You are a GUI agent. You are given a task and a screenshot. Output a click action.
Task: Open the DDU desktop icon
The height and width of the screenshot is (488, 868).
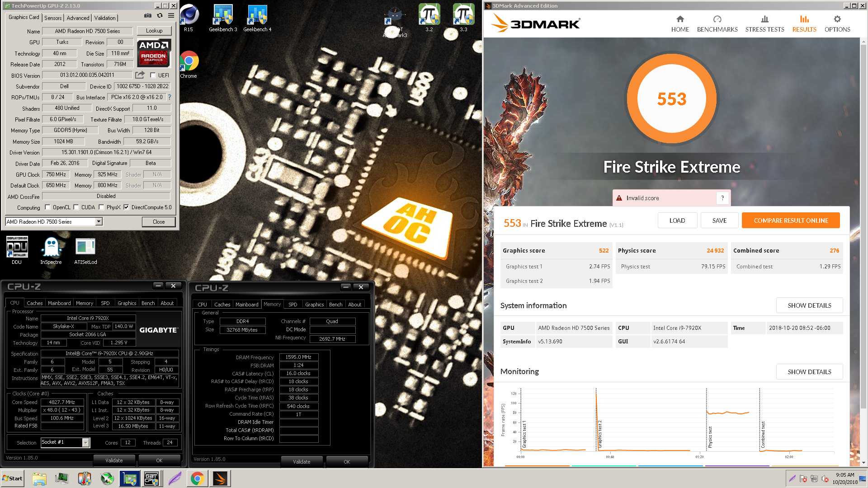click(17, 250)
